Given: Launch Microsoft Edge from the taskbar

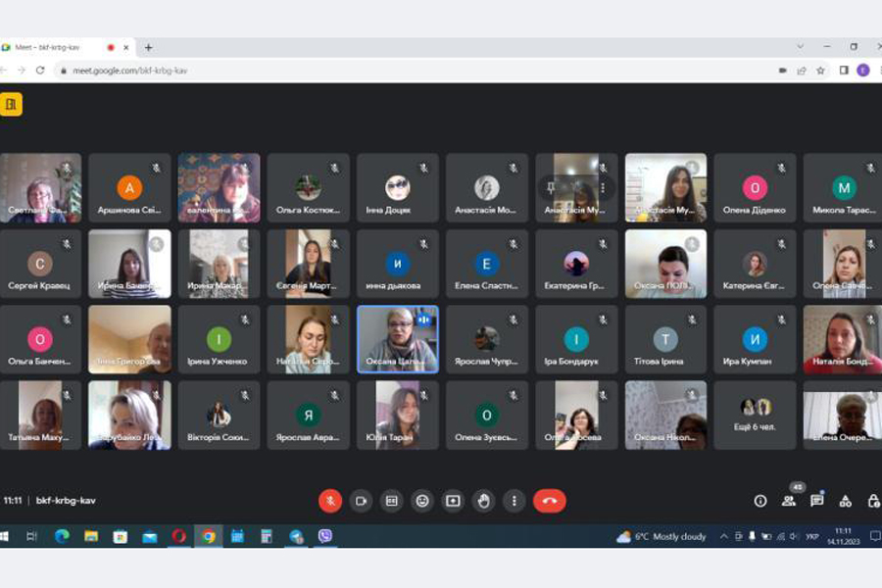Looking at the screenshot, I should 62,536.
